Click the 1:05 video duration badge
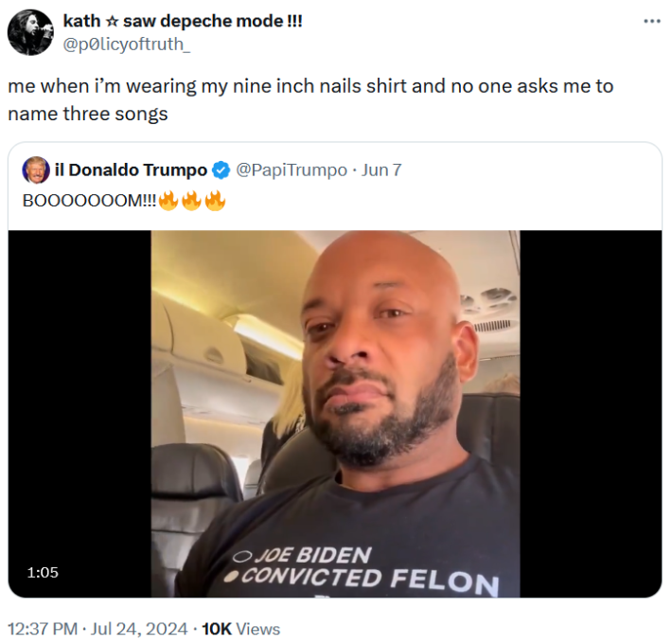672x644 pixels. point(44,572)
